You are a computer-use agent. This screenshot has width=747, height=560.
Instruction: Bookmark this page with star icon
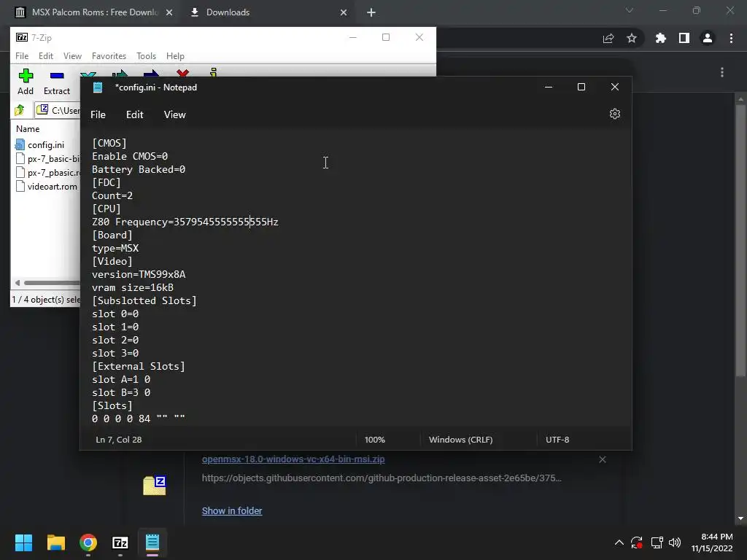632,38
